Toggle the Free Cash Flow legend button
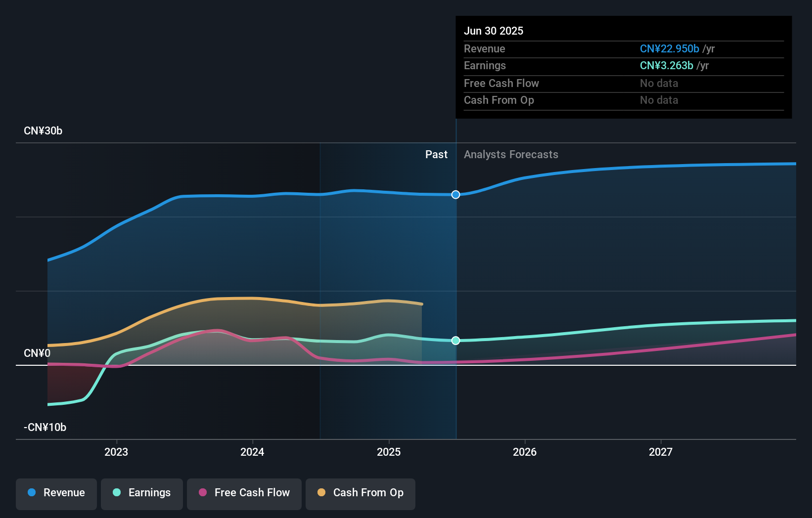 244,494
